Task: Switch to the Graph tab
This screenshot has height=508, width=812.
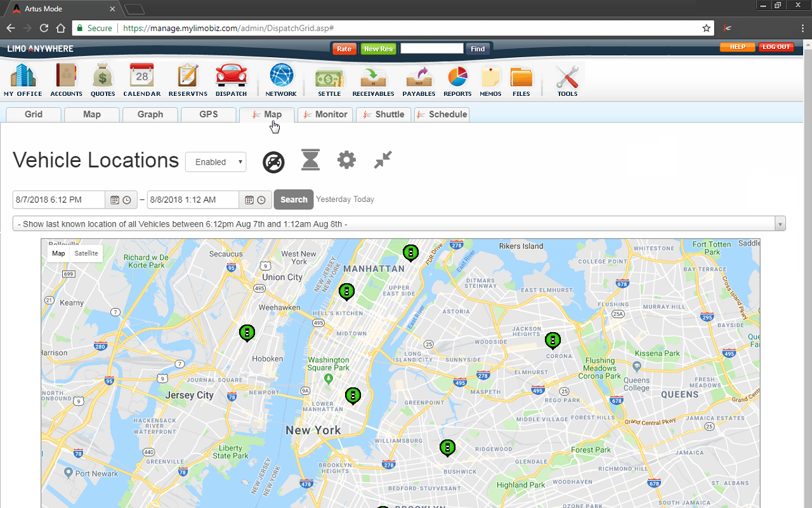Action: (x=150, y=114)
